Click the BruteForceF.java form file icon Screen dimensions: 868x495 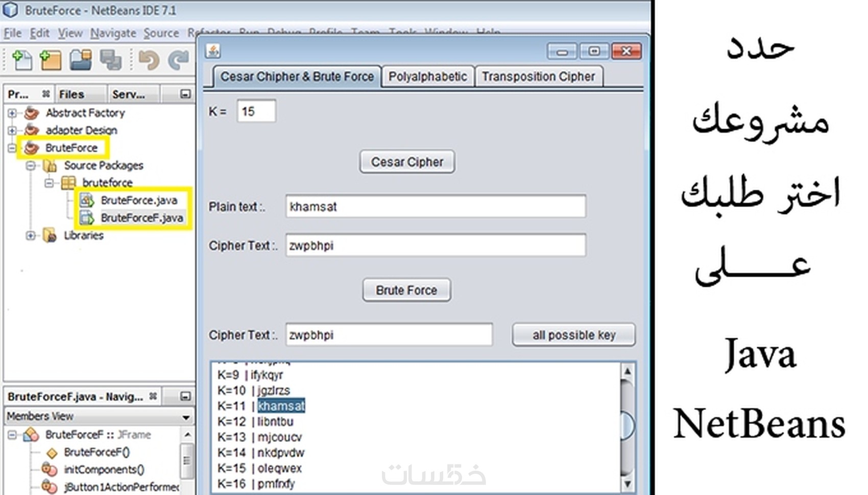87,218
